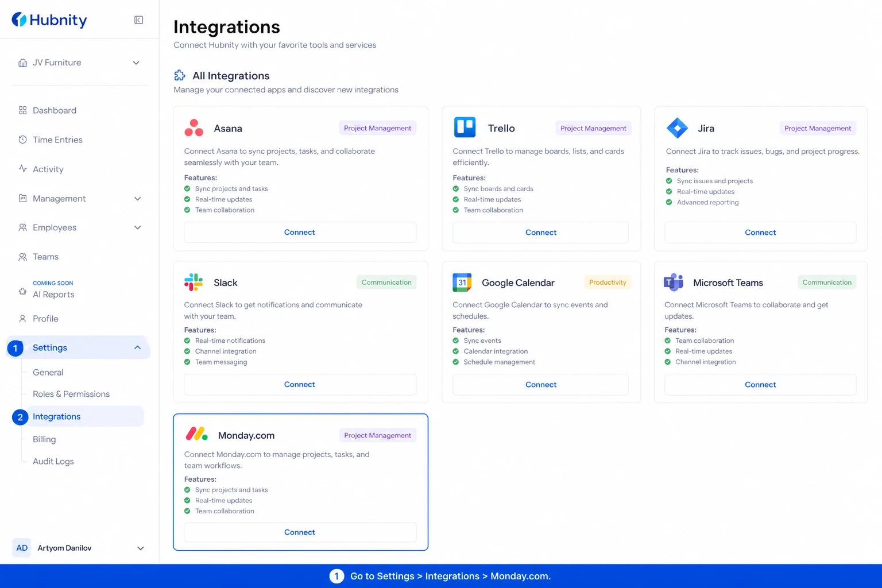Click "Schedule management" feature text
This screenshot has width=882, height=588.
499,362
